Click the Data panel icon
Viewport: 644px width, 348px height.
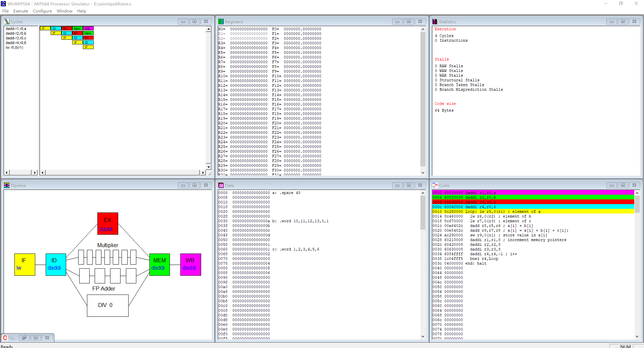click(221, 185)
